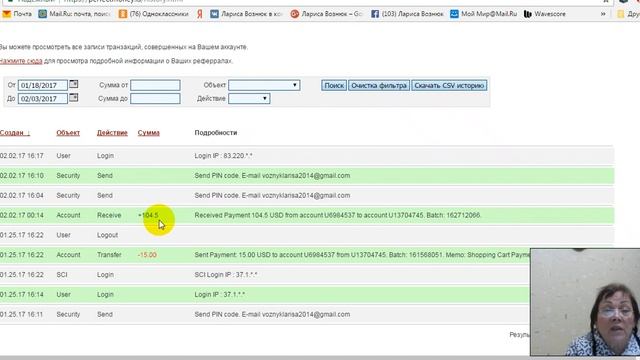
Task: Click the webcam video overlay
Action: (x=585, y=302)
